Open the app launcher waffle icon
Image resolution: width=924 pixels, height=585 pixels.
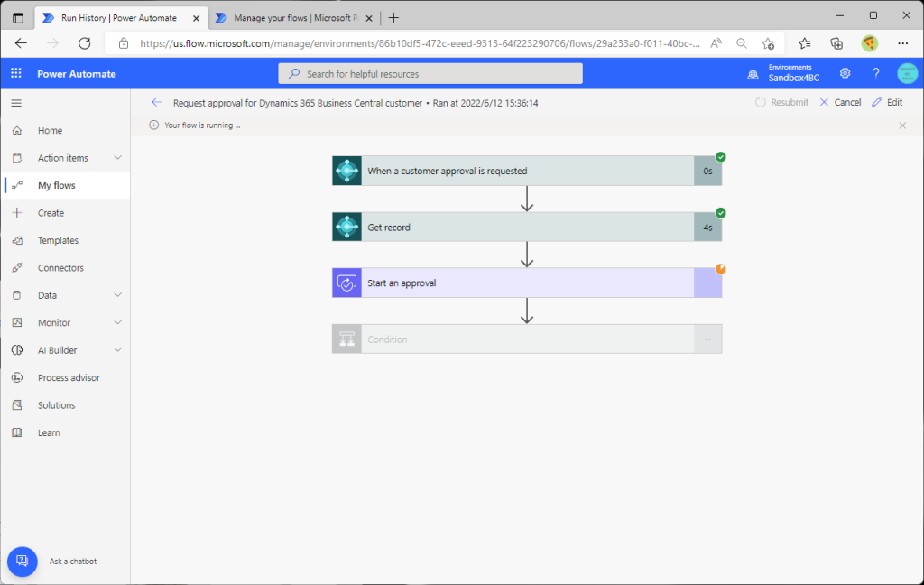(x=16, y=73)
